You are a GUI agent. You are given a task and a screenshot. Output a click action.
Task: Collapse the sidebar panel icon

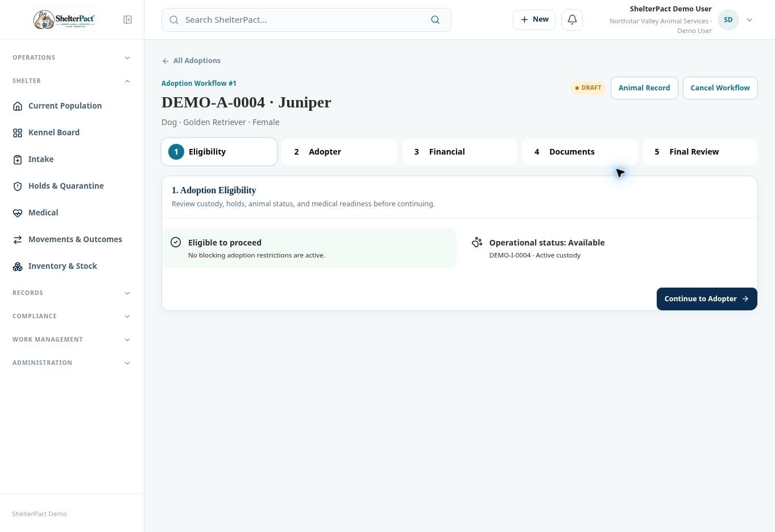click(x=127, y=20)
